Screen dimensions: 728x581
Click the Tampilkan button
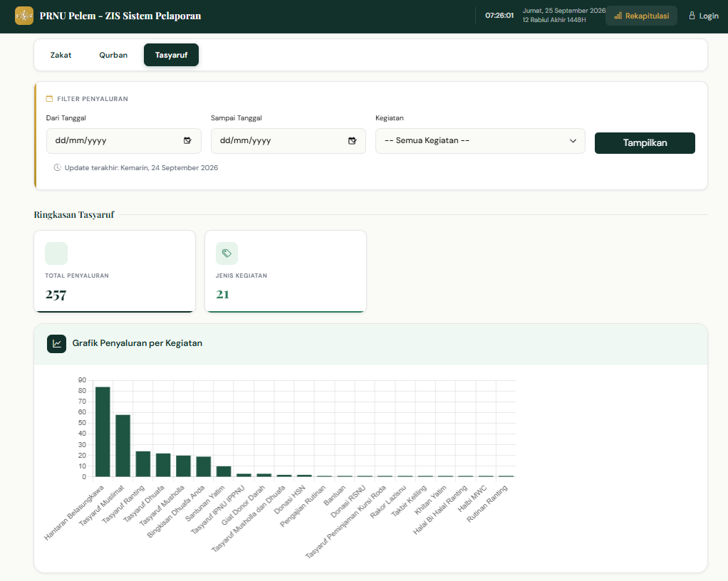tap(645, 143)
